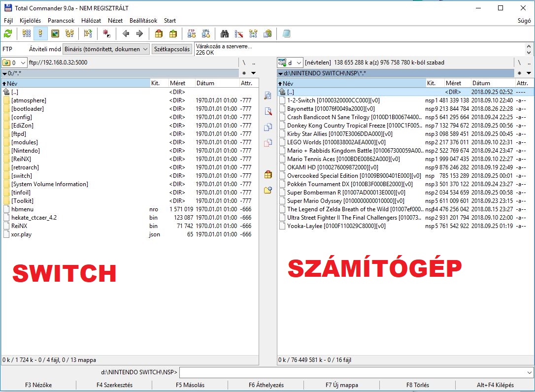535x392 pixels.
Task: Open the right panel favorites asterisk menu
Action: pyautogui.click(x=519, y=73)
